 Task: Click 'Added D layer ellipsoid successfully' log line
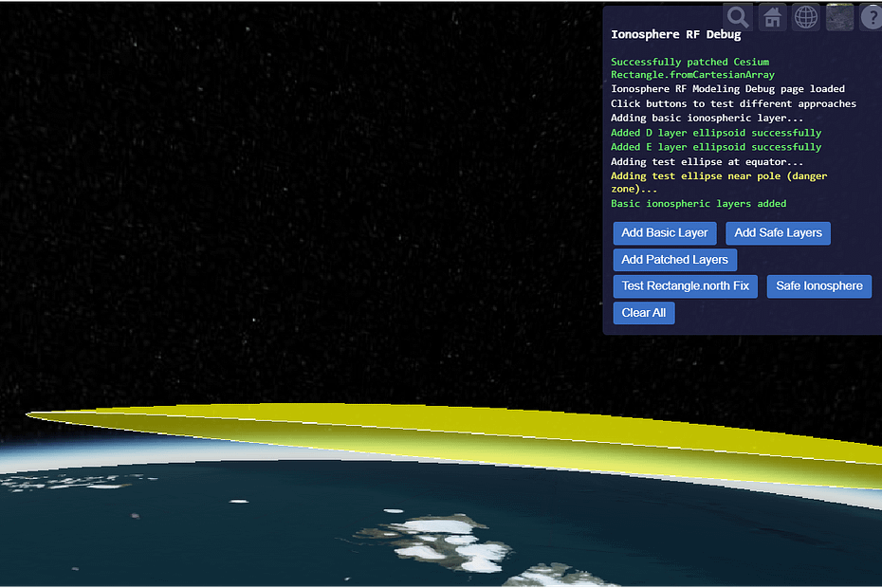[716, 133]
